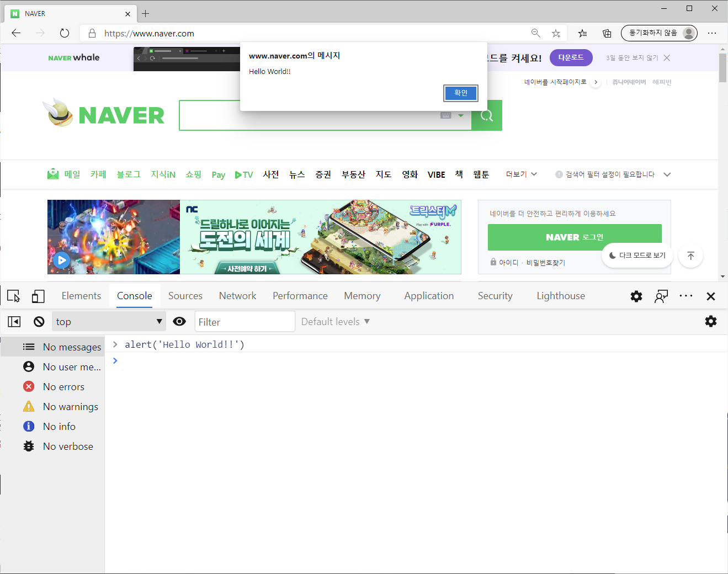Screen dimensions: 728x574
Task: Switch to the Security tab
Action: pyautogui.click(x=495, y=296)
